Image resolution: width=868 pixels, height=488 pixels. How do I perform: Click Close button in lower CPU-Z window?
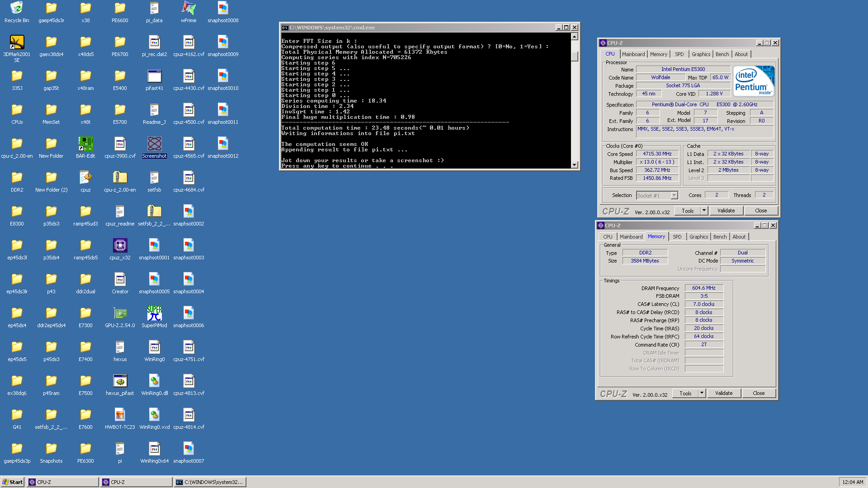tap(759, 393)
